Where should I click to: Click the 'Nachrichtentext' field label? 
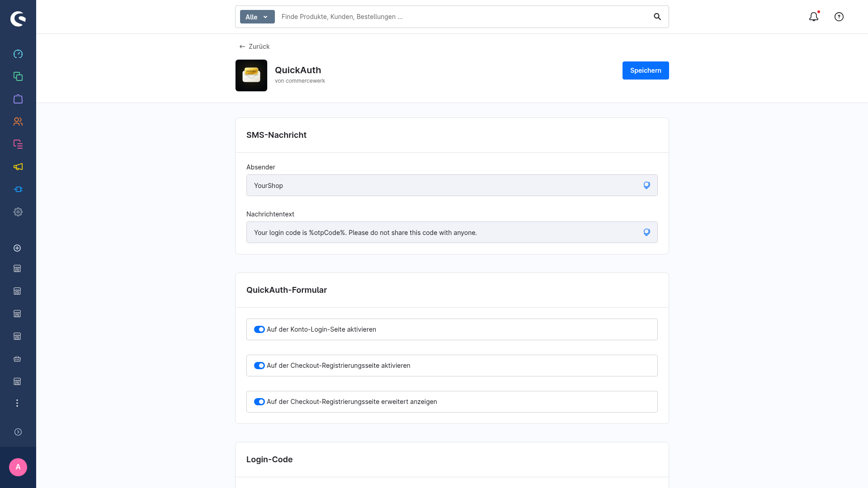tap(270, 214)
